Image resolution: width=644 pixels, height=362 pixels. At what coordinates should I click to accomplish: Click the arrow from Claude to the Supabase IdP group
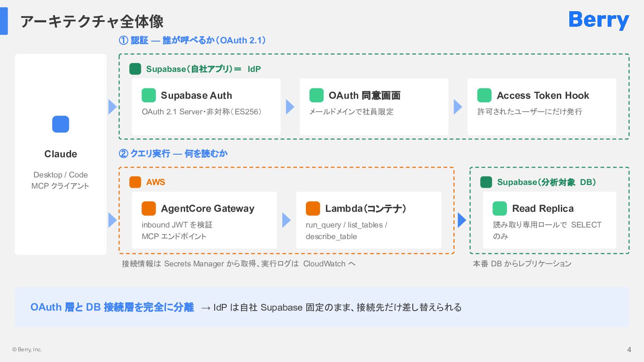point(113,107)
